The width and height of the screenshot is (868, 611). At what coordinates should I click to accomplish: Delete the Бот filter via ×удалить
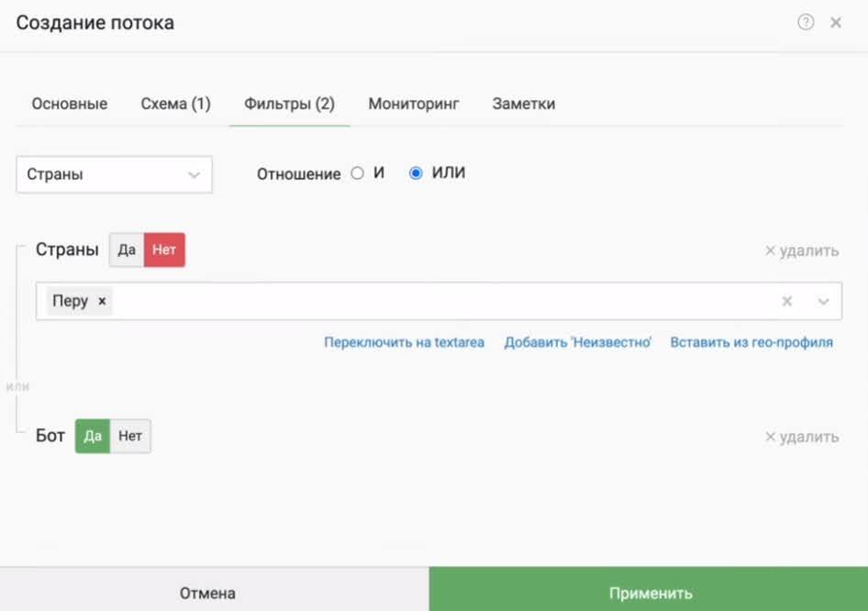[800, 436]
